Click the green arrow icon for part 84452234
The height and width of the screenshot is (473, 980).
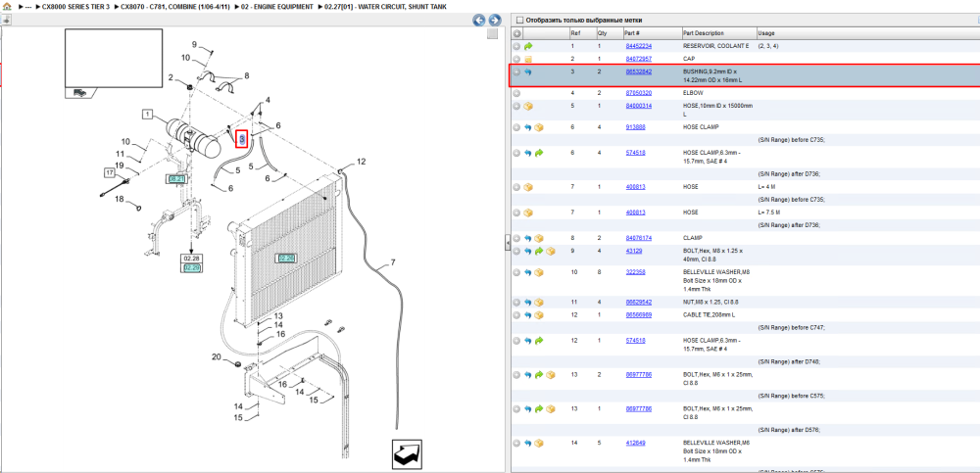[528, 46]
